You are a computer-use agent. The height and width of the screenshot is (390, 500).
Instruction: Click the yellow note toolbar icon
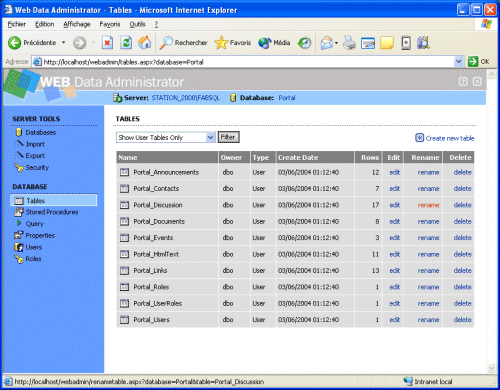click(x=387, y=43)
